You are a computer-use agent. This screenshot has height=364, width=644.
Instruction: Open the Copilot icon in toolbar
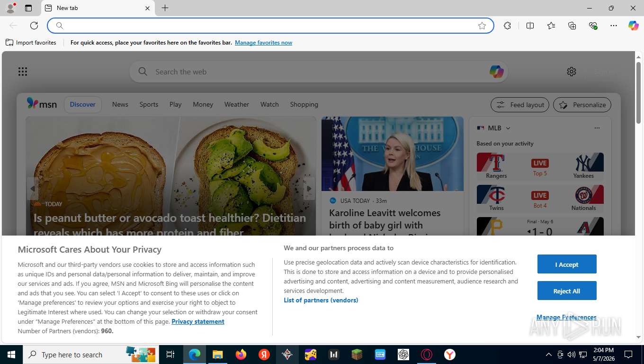tap(634, 26)
